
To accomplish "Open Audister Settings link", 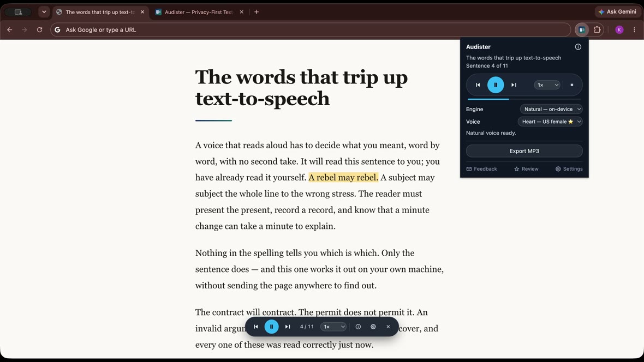I will [569, 168].
